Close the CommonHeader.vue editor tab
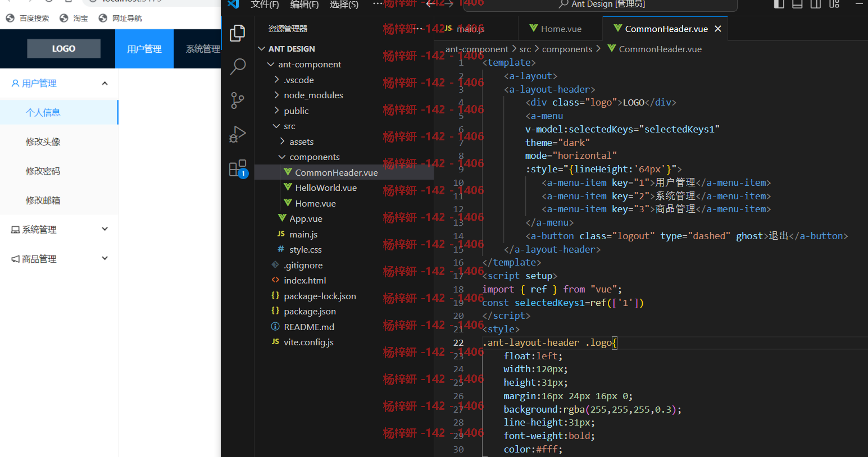This screenshot has width=868, height=457. (x=718, y=29)
